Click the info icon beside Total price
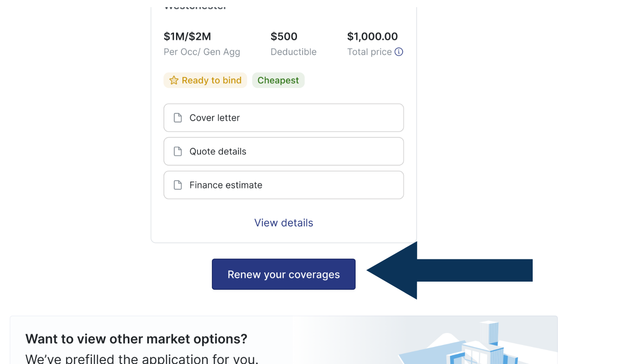 pyautogui.click(x=399, y=52)
